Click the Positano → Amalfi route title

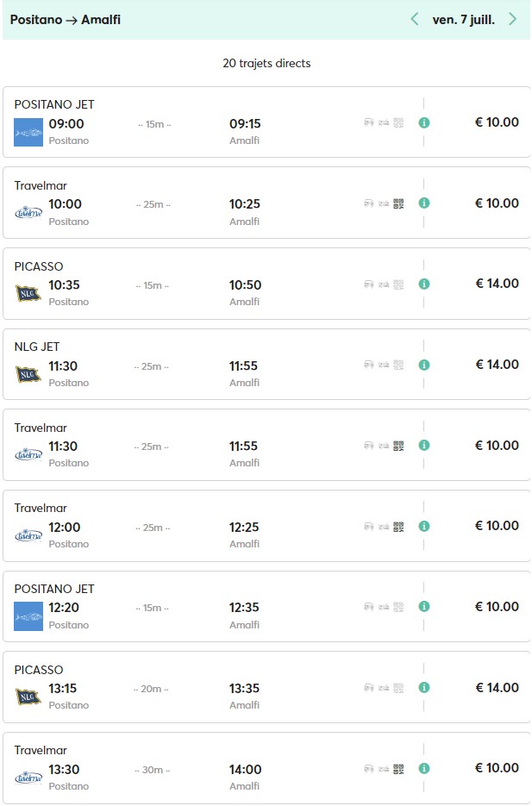[66, 19]
